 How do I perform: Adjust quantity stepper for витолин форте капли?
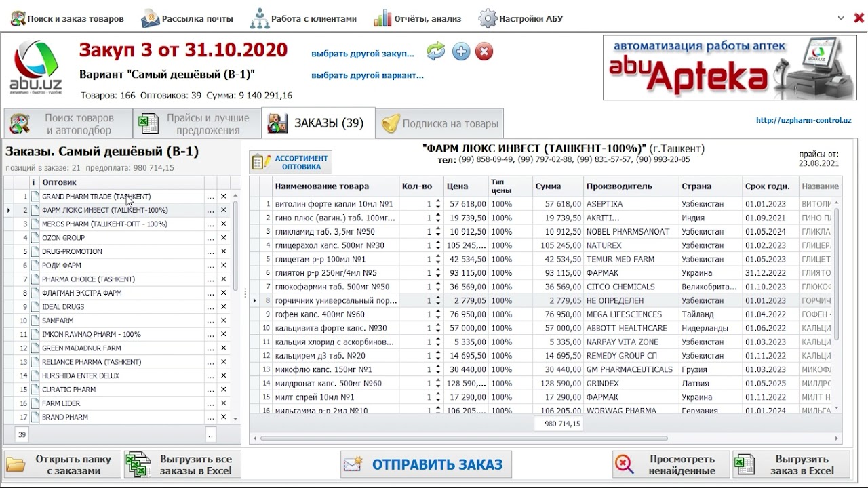[437, 204]
